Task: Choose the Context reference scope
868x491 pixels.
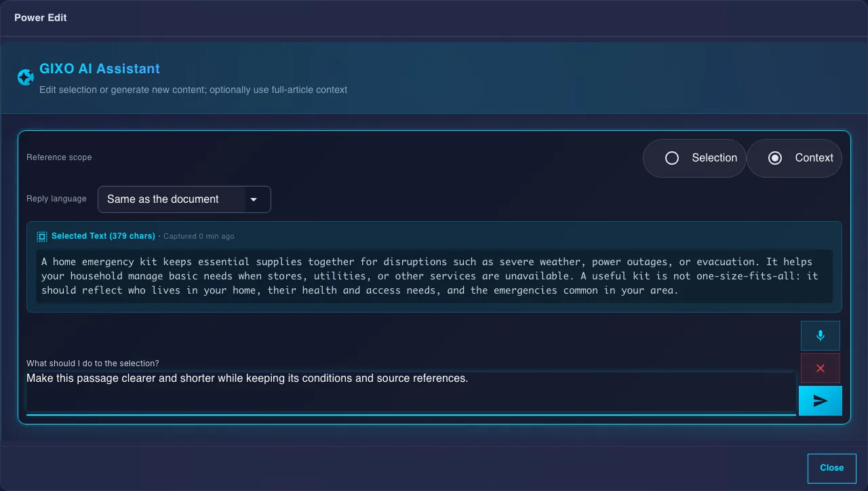Action: [x=794, y=158]
